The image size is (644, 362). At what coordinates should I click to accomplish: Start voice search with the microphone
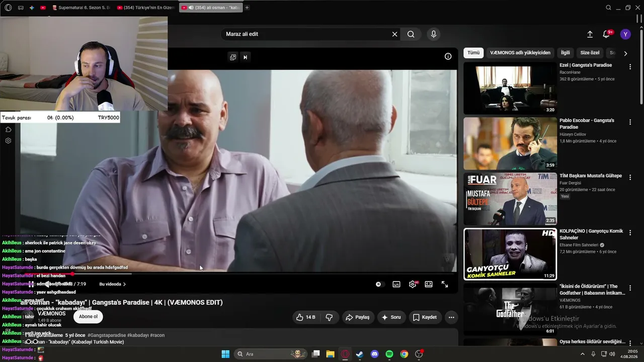point(434,34)
